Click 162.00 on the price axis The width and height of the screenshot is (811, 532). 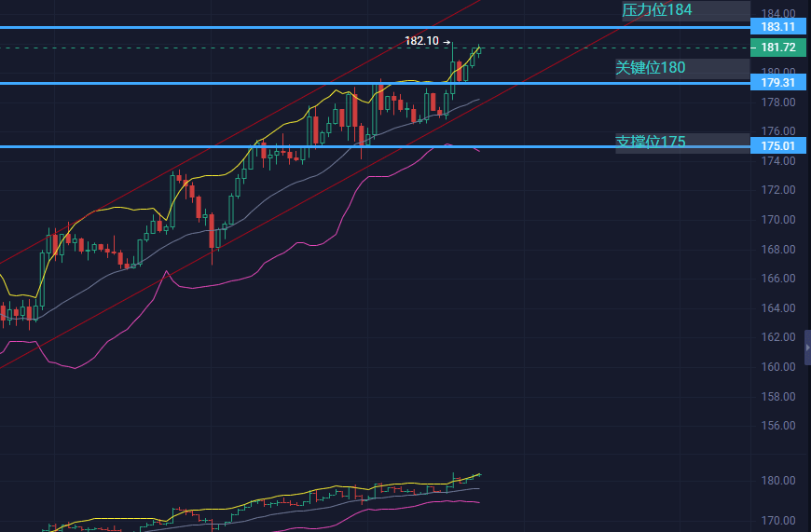point(777,337)
